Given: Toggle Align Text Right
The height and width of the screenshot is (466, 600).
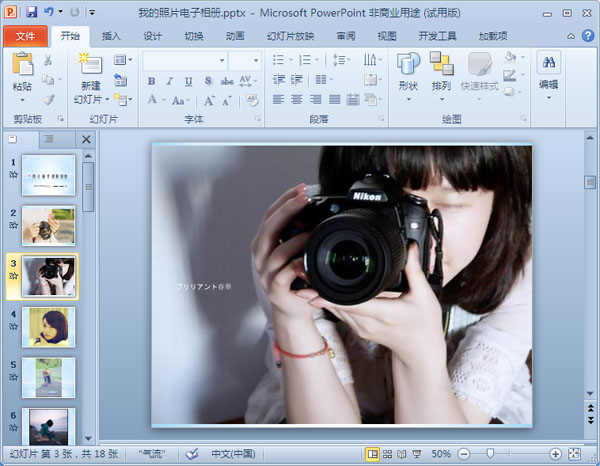Looking at the screenshot, I should [x=315, y=100].
